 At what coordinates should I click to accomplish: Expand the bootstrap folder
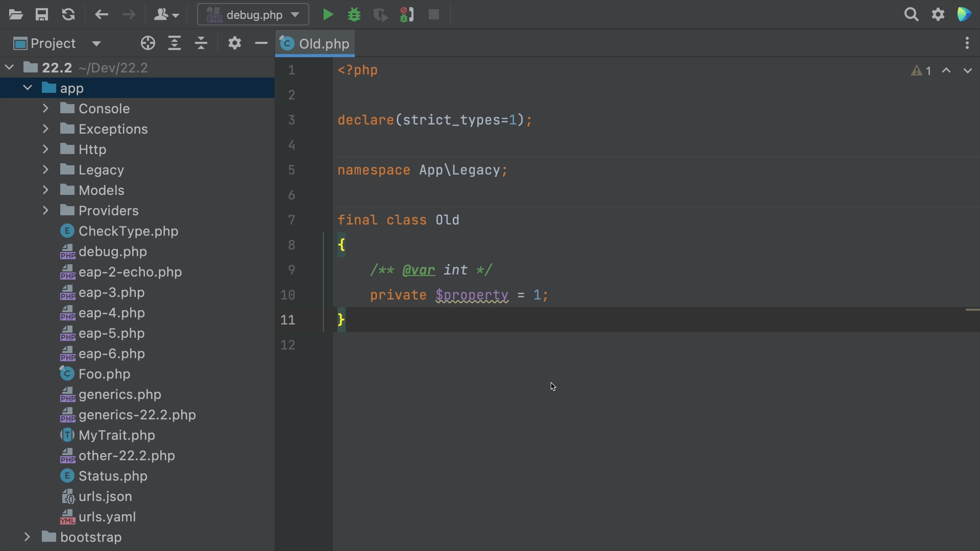click(x=27, y=537)
